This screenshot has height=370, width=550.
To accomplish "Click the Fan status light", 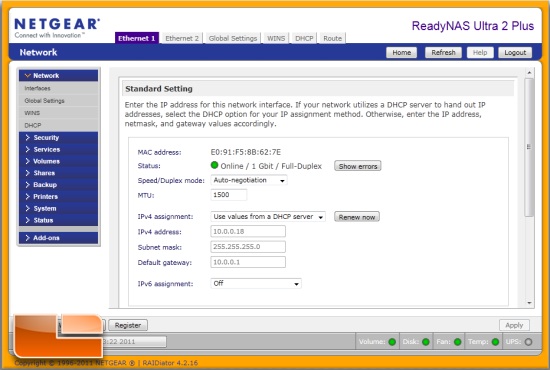I will [x=457, y=342].
